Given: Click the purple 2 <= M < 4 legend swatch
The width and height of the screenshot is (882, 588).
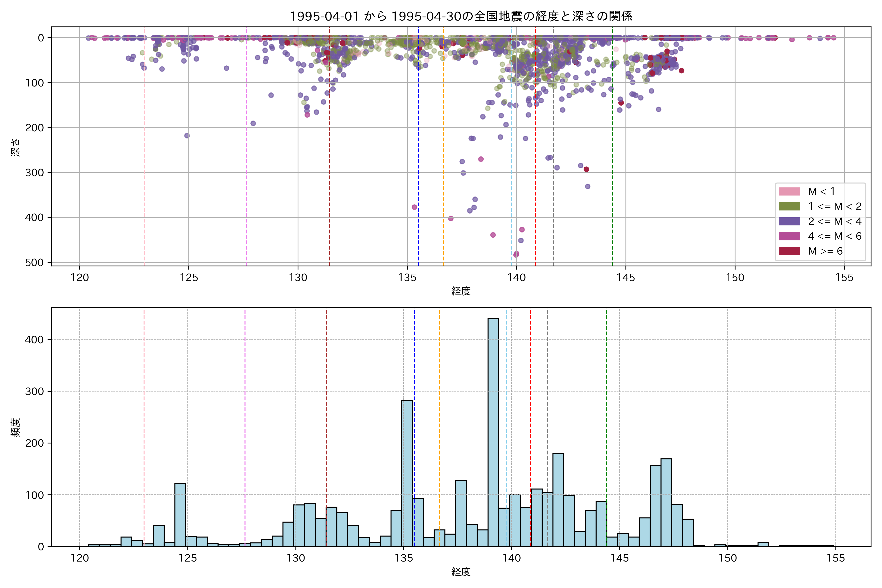Looking at the screenshot, I should pyautogui.click(x=789, y=221).
